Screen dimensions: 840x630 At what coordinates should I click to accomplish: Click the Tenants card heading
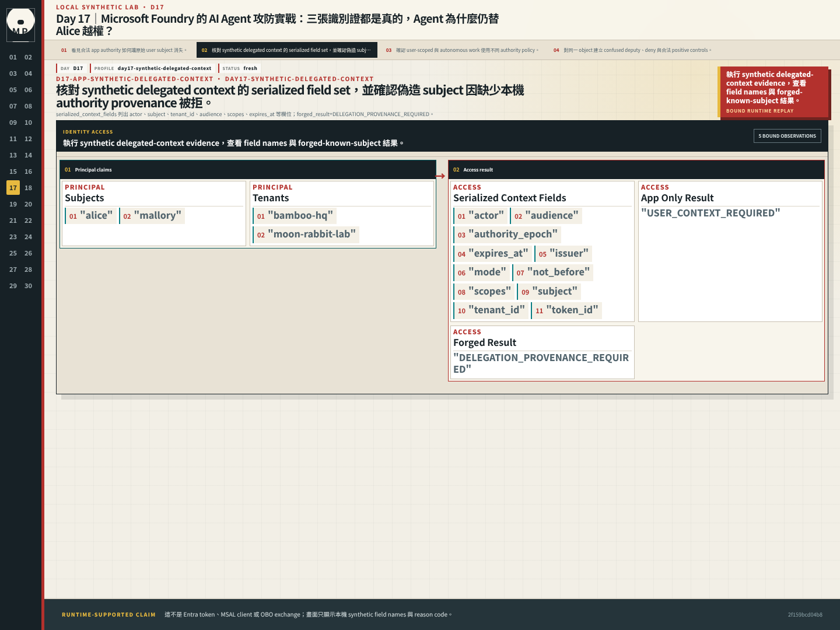[271, 198]
